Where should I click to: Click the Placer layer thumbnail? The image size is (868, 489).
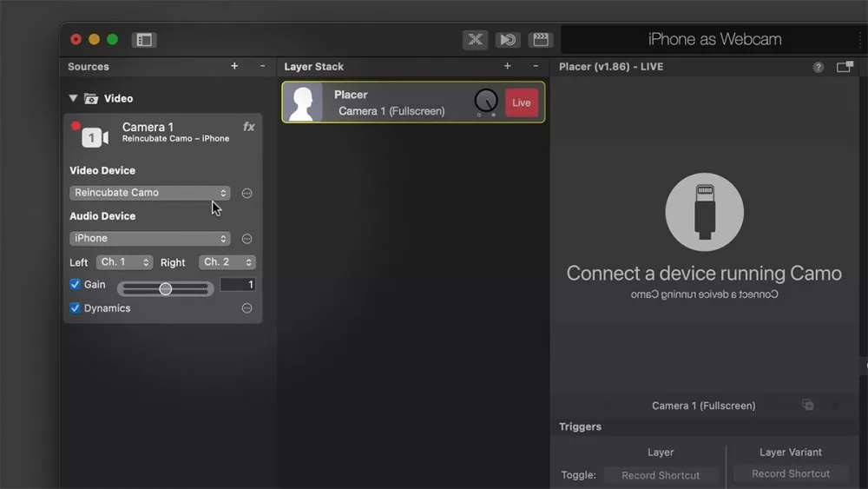(x=303, y=102)
